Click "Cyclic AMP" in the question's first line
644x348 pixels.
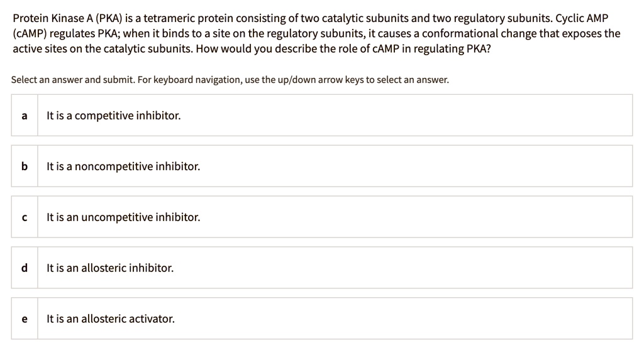coord(583,18)
